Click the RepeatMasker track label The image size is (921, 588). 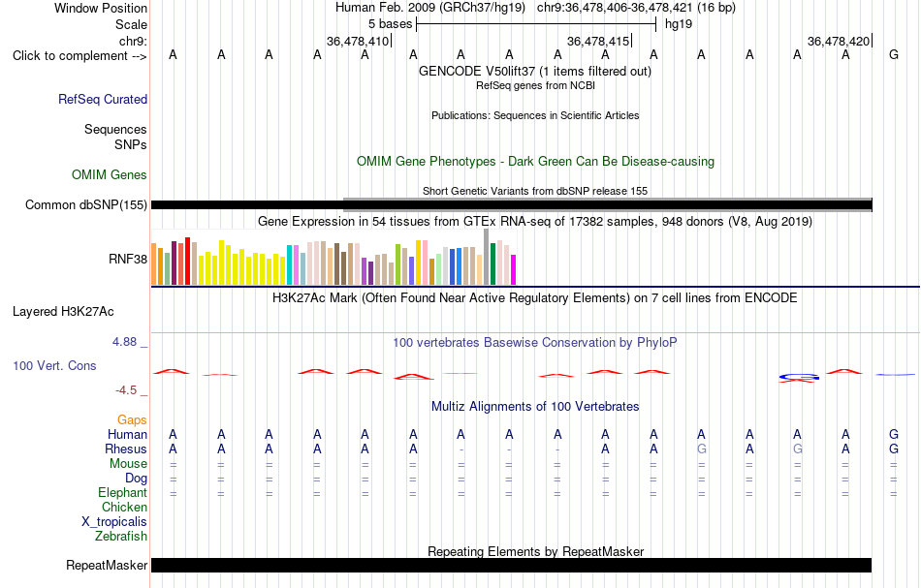[107, 565]
